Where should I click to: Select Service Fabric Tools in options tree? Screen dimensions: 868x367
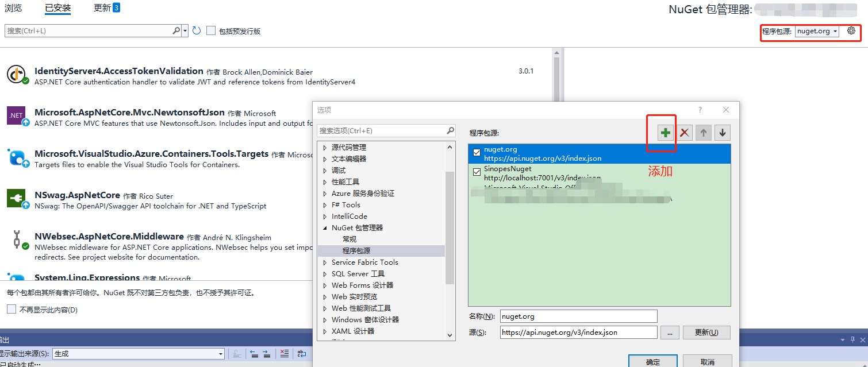365,262
